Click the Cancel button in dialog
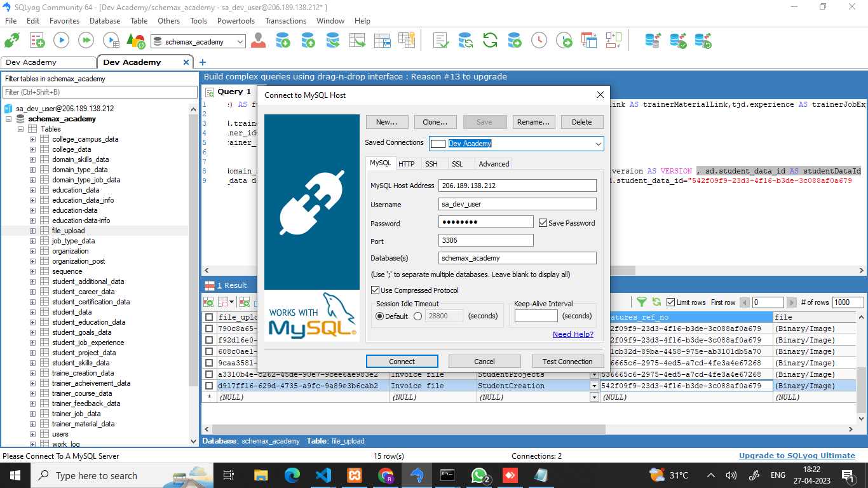The height and width of the screenshot is (488, 868). tap(484, 362)
